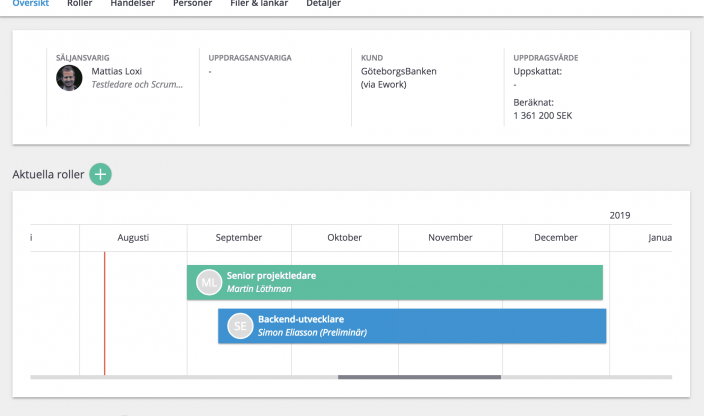Select the Senior projektledare role bar
The image size is (704, 416).
click(420, 282)
